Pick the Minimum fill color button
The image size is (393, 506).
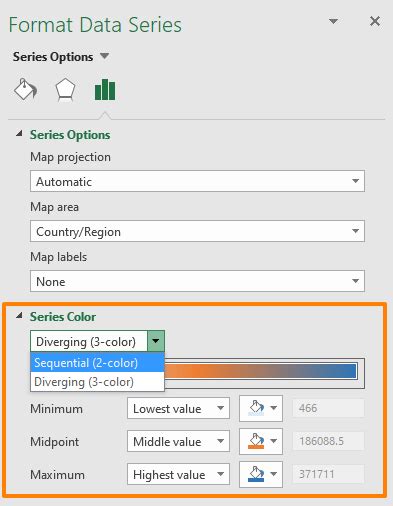tap(261, 408)
